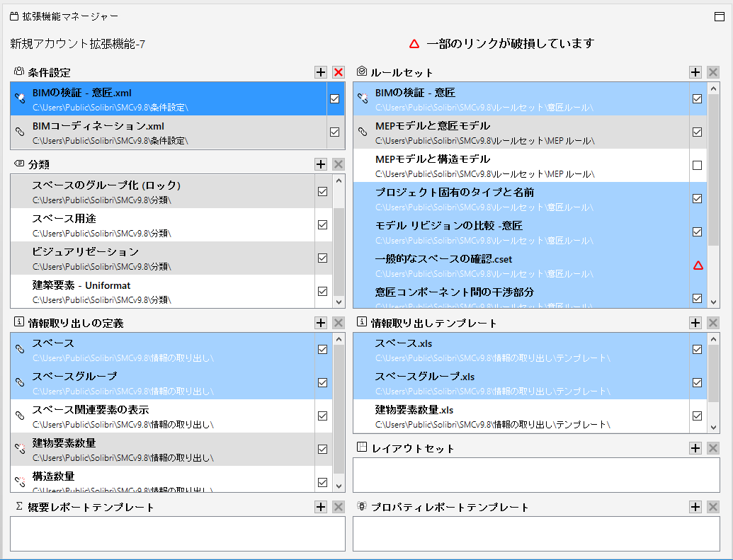Image resolution: width=733 pixels, height=560 pixels.
Task: Uncheck BIMの検証 - 意匠.xml checkbox
Action: click(x=335, y=98)
